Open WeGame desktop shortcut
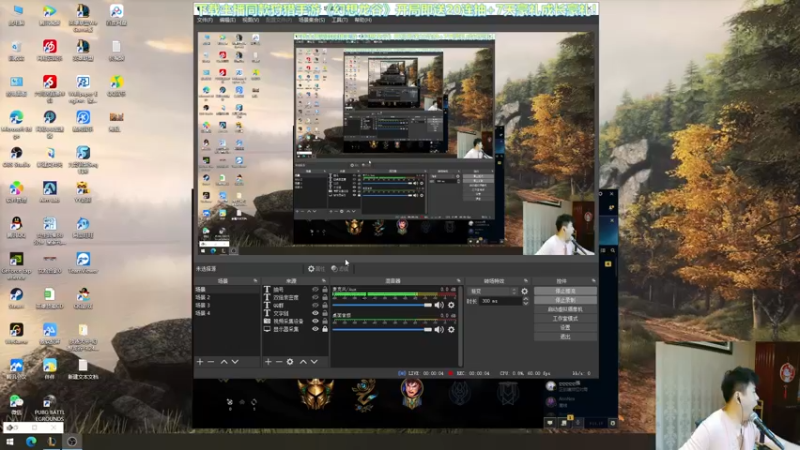This screenshot has height=450, width=800. click(16, 333)
